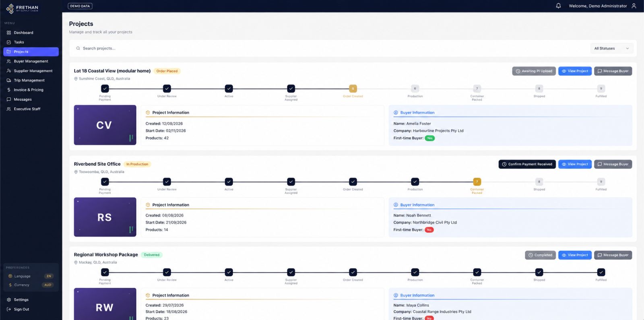
Task: Click the In Production status tag
Action: pyautogui.click(x=137, y=164)
